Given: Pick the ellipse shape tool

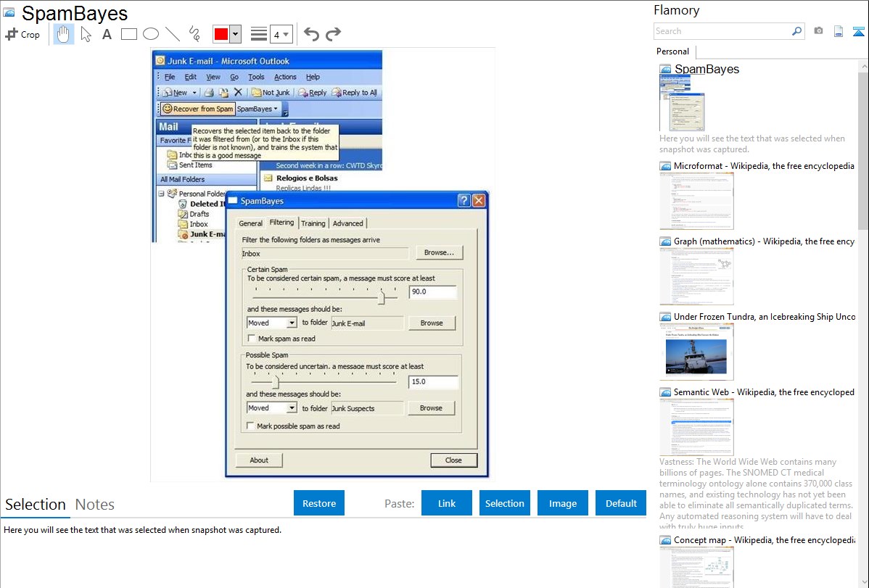Looking at the screenshot, I should tap(150, 34).
